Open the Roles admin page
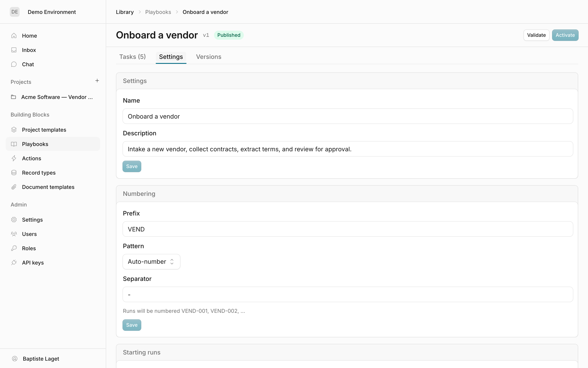This screenshot has width=588, height=368. point(53,248)
